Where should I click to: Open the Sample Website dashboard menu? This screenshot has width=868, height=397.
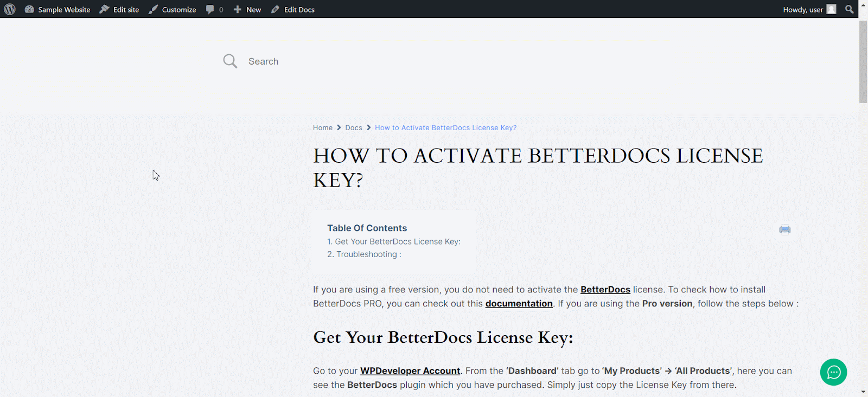pyautogui.click(x=58, y=10)
